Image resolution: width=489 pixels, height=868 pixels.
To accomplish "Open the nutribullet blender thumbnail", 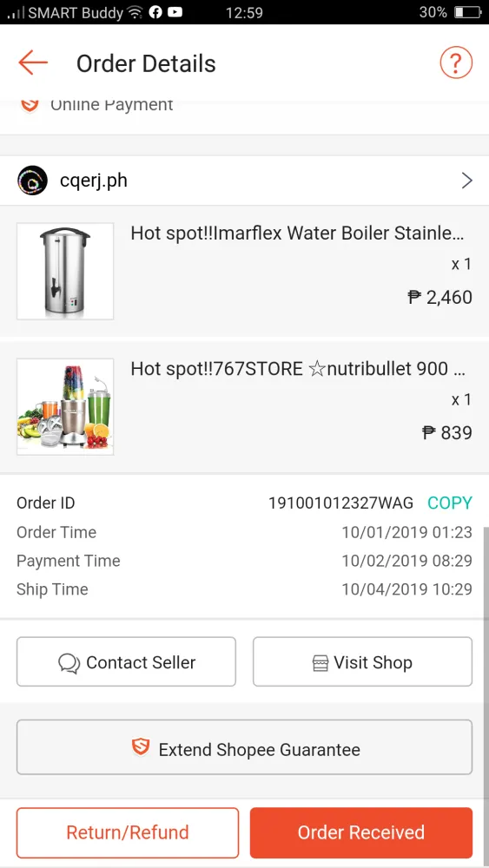I will tap(65, 406).
